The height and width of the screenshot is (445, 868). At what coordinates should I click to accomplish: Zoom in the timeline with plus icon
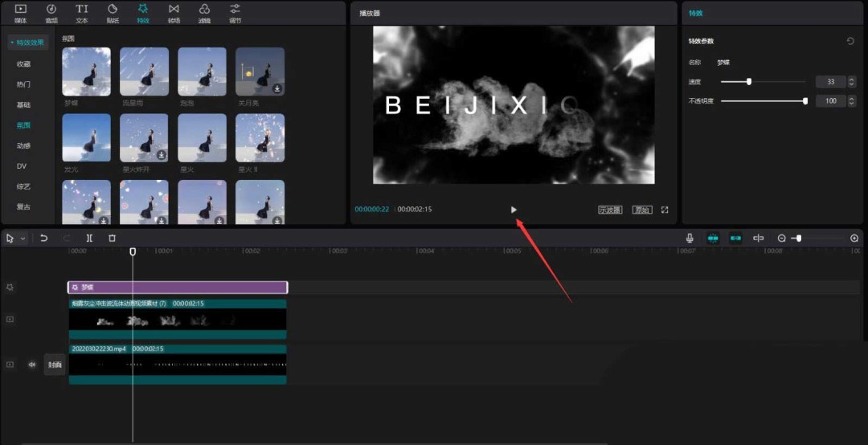coord(854,239)
